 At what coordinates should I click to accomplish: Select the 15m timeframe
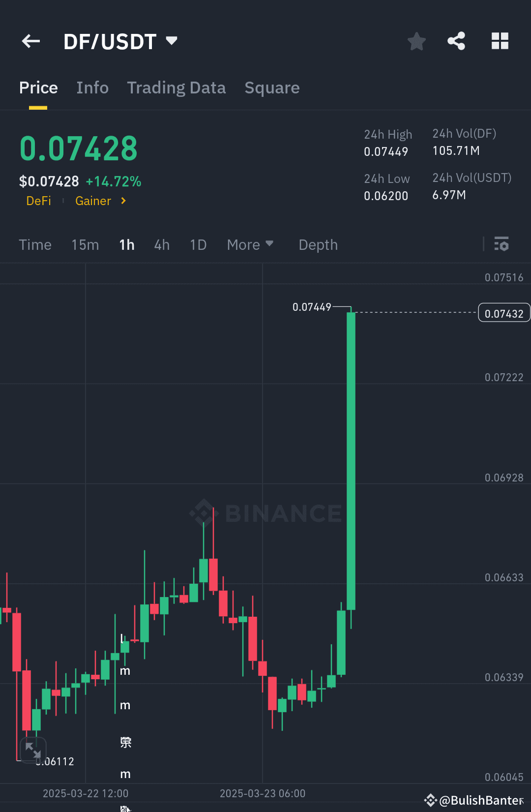click(85, 244)
